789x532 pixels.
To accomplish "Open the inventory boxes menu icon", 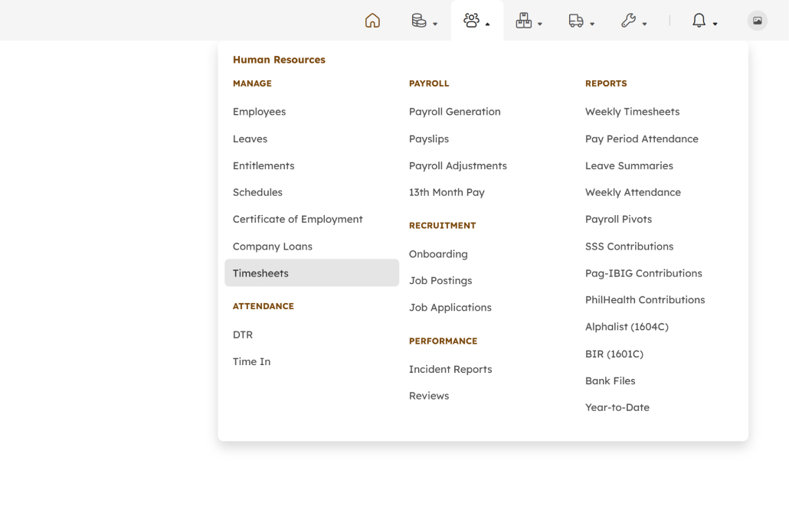I will (523, 21).
